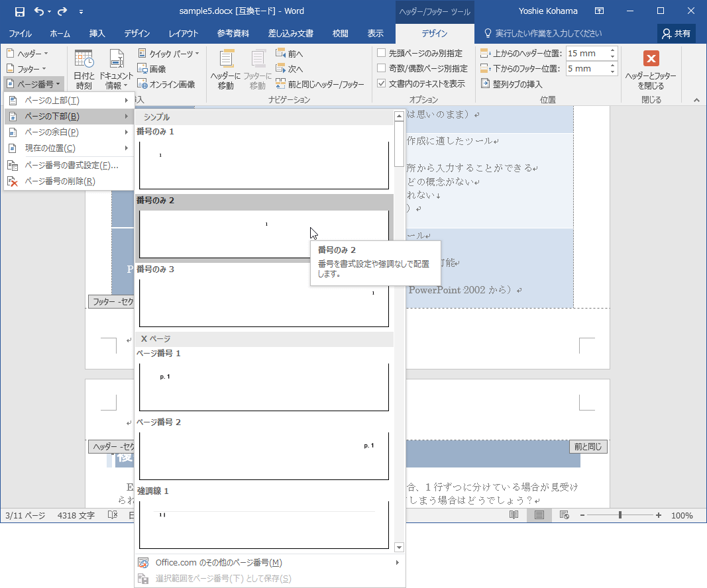Click the Save icon in quick access toolbar
This screenshot has width=707, height=588.
pyautogui.click(x=19, y=12)
